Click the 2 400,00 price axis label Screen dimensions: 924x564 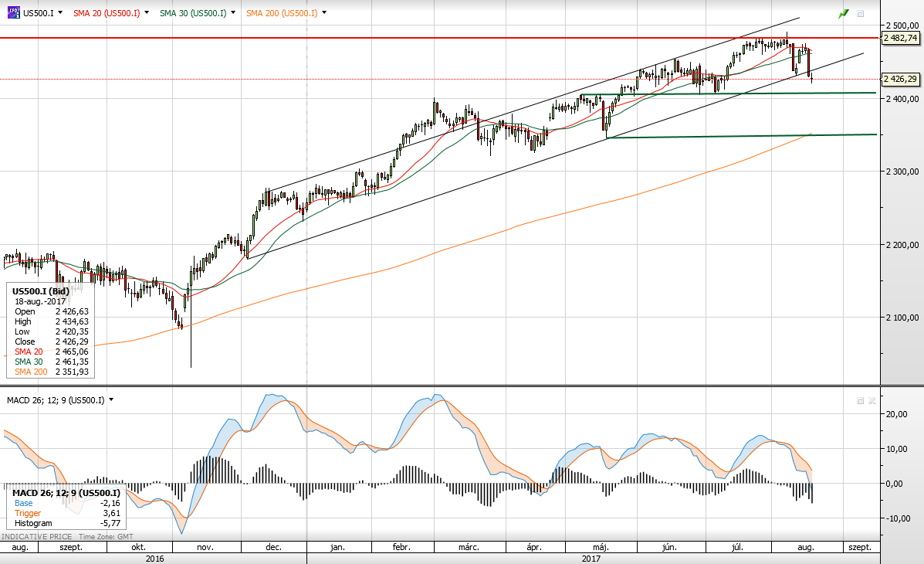[x=902, y=99]
